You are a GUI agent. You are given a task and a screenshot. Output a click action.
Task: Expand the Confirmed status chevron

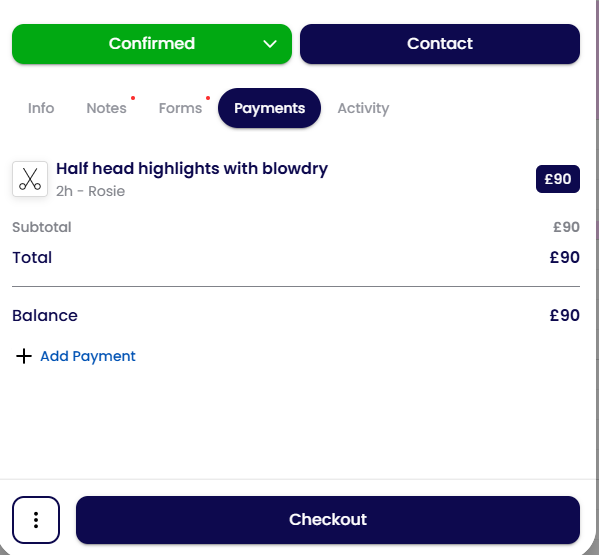tap(270, 44)
